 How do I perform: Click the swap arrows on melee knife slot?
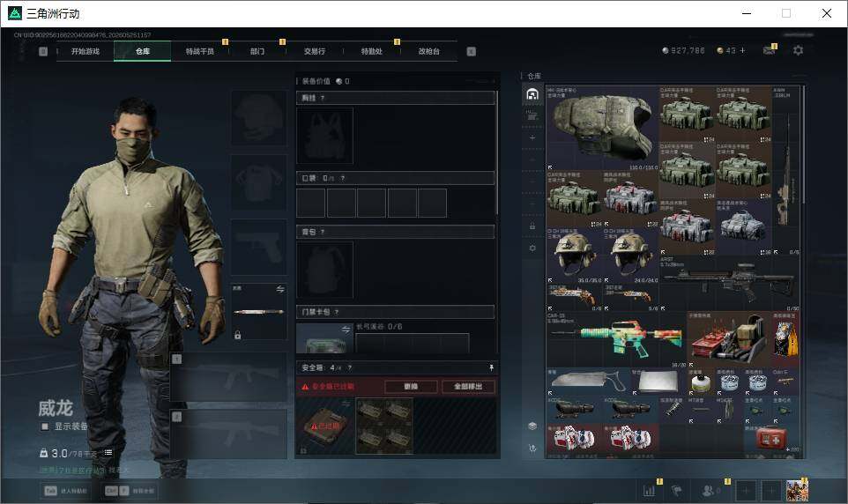[280, 289]
